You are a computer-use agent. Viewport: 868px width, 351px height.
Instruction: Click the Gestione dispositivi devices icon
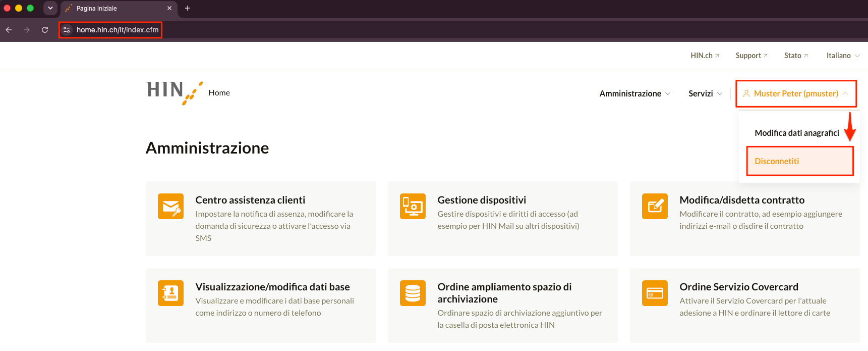pos(413,206)
